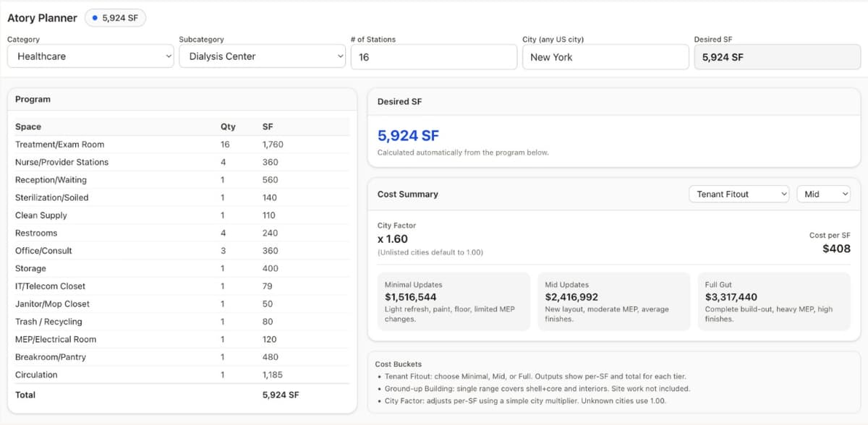Open the Tenant Fitout mode dropdown

pyautogui.click(x=739, y=194)
